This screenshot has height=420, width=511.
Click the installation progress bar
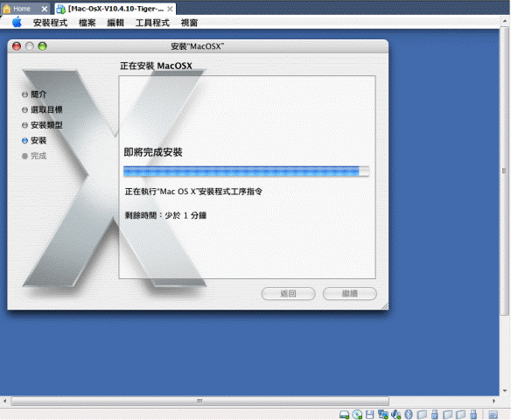coord(247,171)
